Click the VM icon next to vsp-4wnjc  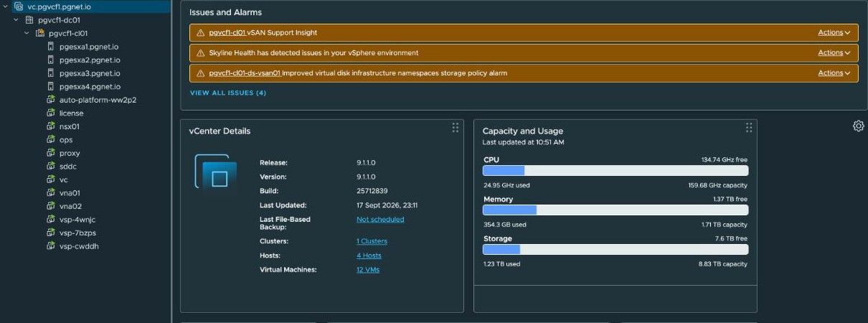pyautogui.click(x=51, y=219)
